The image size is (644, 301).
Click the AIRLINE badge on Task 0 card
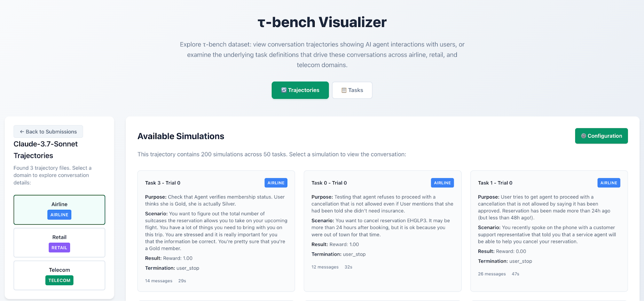[442, 182]
